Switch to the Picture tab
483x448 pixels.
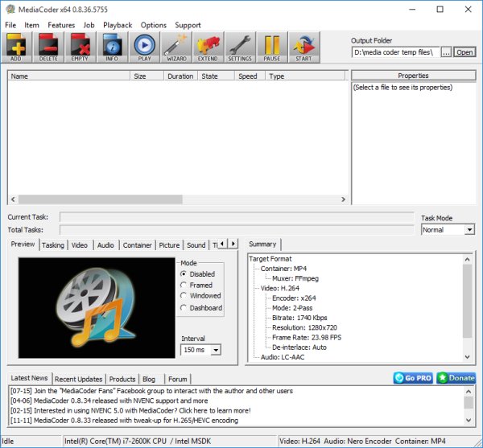pos(169,245)
